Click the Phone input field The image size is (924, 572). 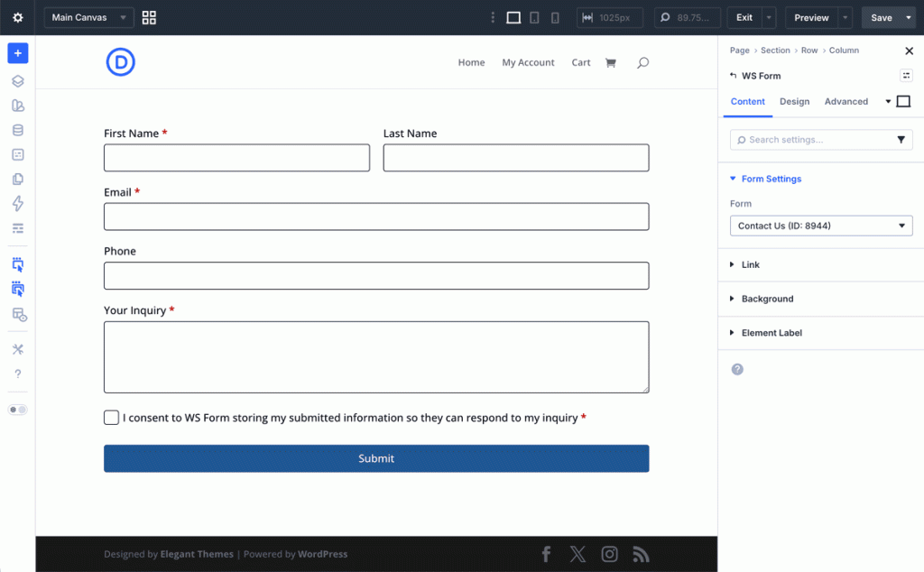point(376,276)
